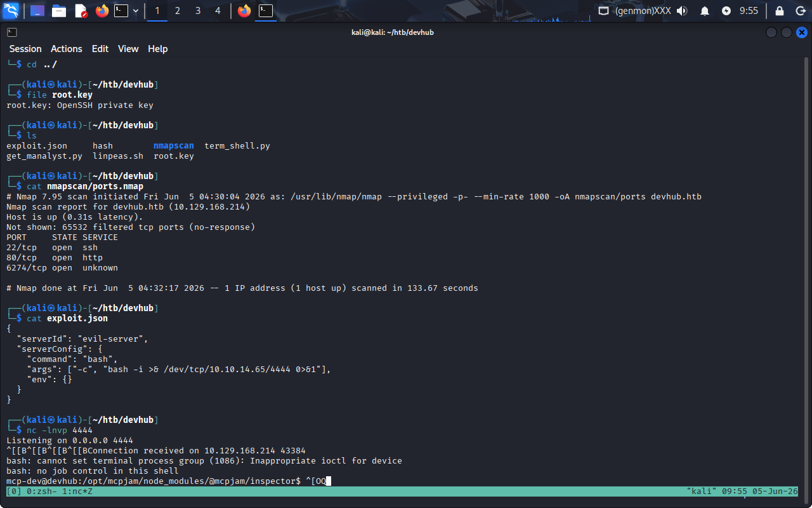Select tmux window 0:zsh in status bar

(41, 491)
